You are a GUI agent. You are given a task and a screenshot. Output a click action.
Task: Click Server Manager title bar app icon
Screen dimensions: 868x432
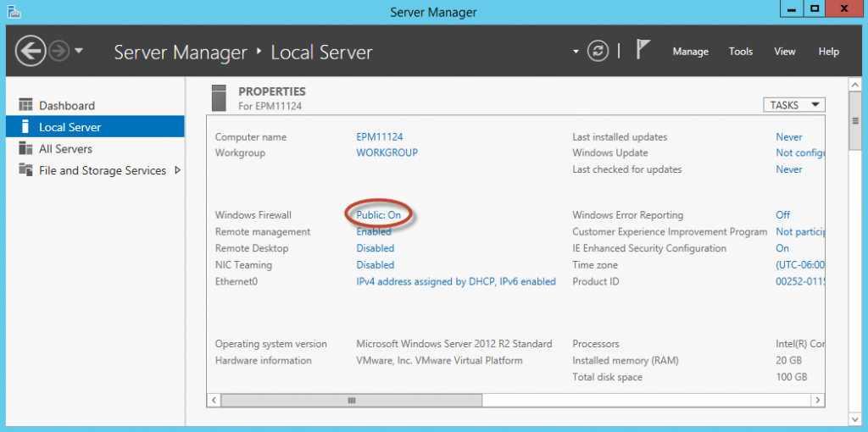pyautogui.click(x=14, y=11)
